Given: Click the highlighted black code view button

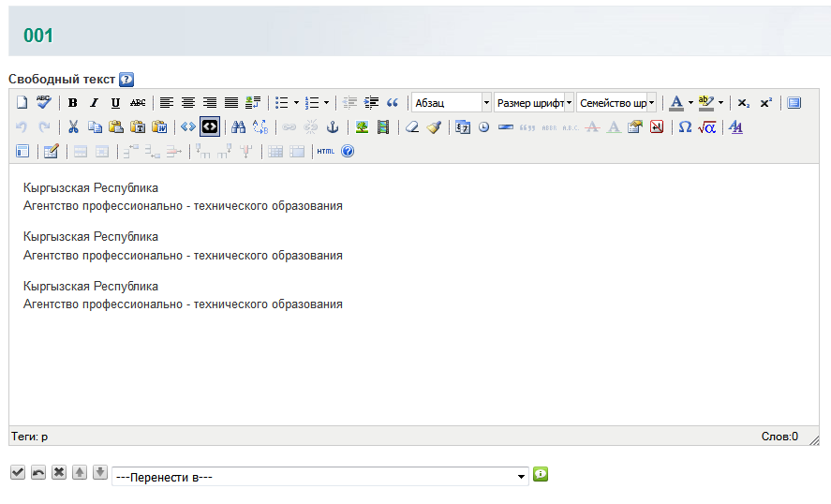Looking at the screenshot, I should pyautogui.click(x=210, y=126).
